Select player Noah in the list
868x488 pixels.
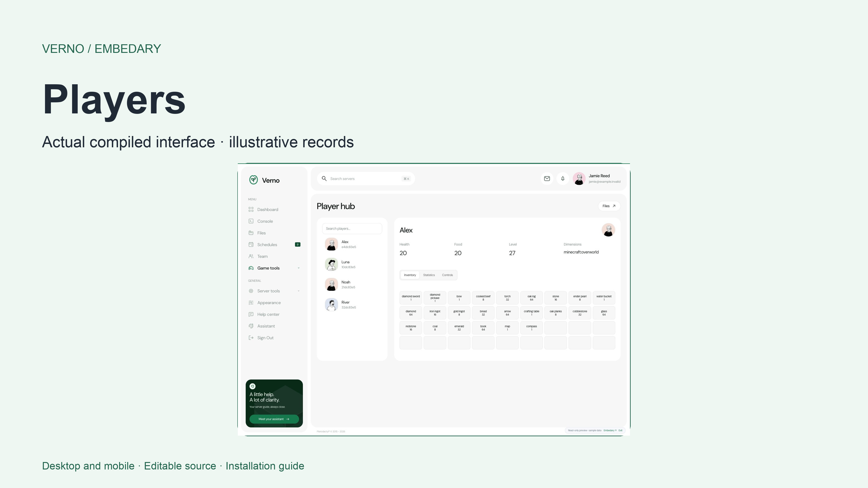[352, 285]
